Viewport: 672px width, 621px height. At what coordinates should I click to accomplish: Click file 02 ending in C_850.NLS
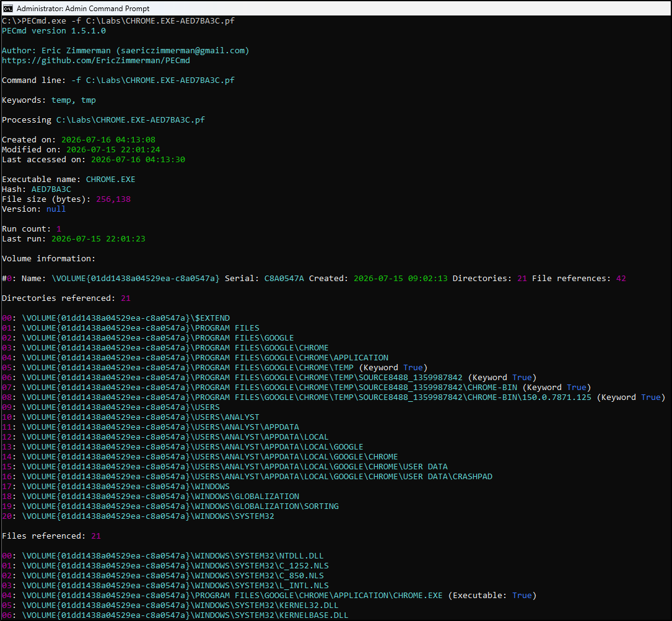tap(163, 576)
